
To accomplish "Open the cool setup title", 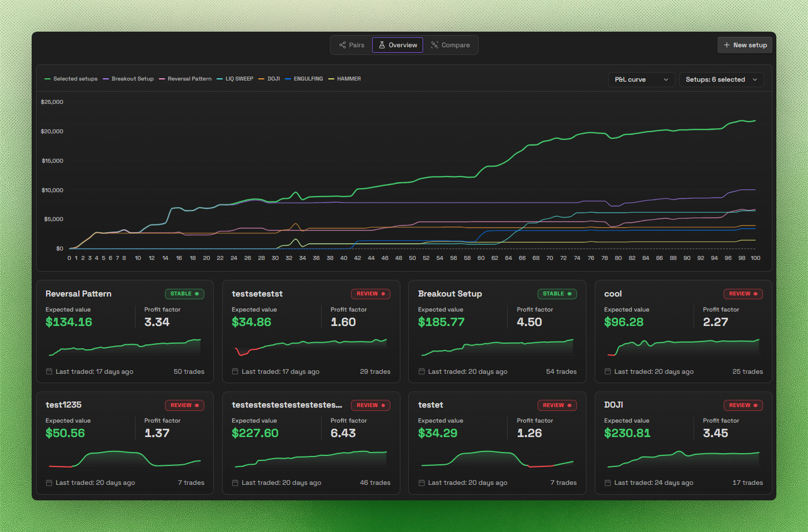I will click(x=613, y=294).
